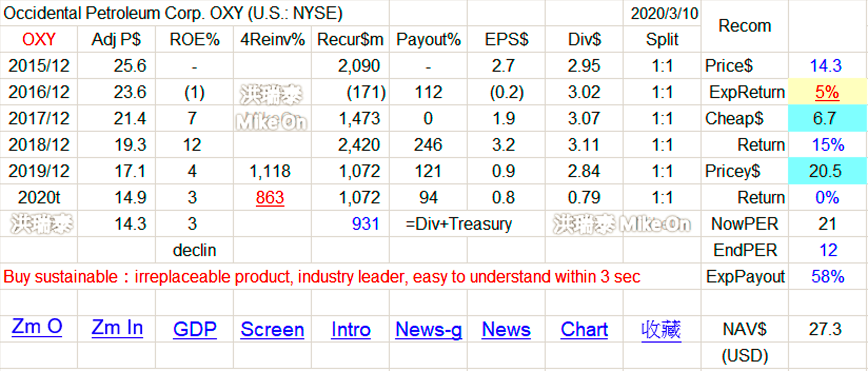868x371 pixels.
Task: Click the Div$ value 2.95
Action: point(584,66)
